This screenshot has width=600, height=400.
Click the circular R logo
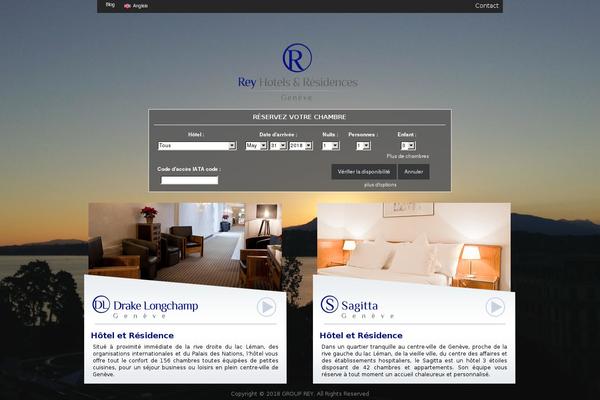[x=297, y=58]
